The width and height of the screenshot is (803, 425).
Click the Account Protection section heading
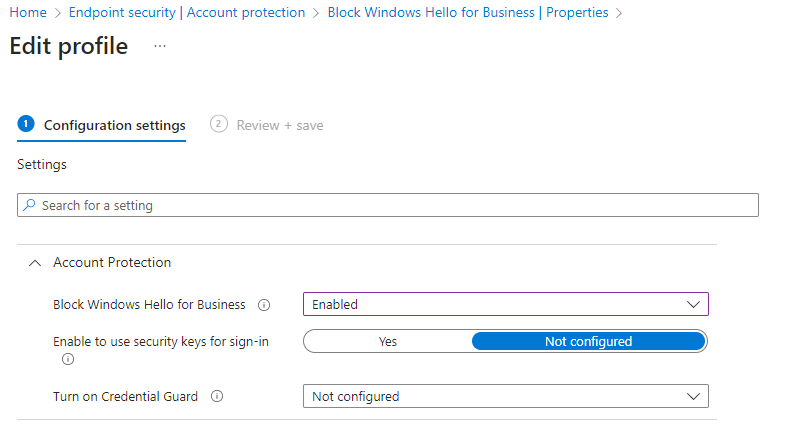112,263
